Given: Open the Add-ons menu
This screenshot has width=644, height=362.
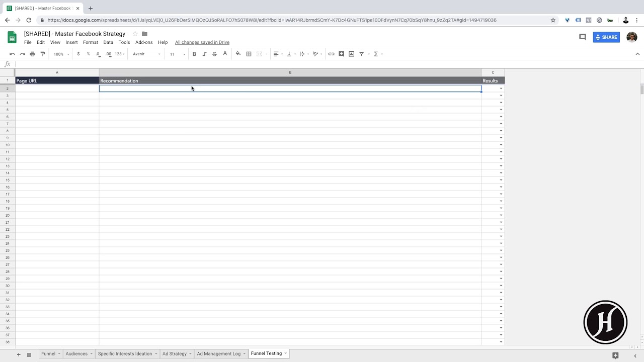Looking at the screenshot, I should click(x=144, y=42).
